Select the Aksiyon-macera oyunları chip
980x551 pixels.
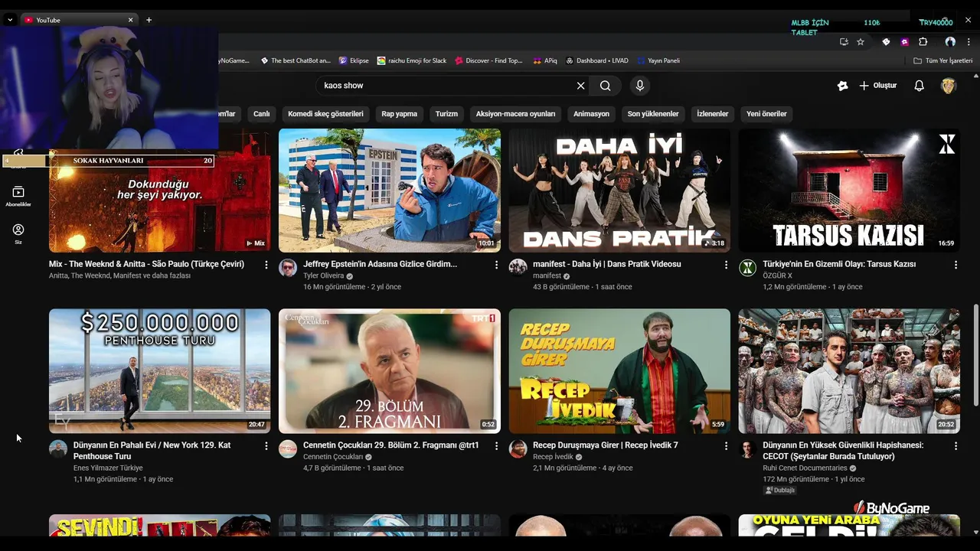(515, 114)
